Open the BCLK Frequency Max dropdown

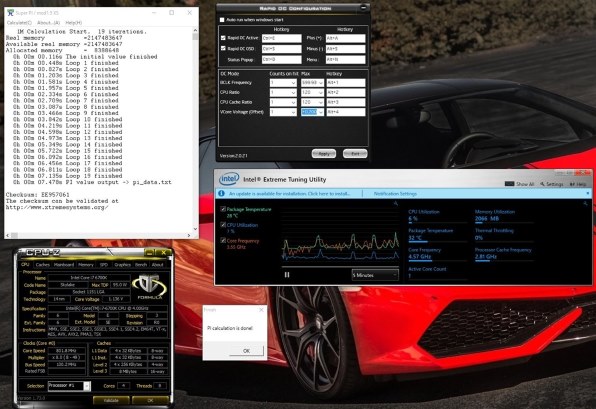pyautogui.click(x=312, y=83)
